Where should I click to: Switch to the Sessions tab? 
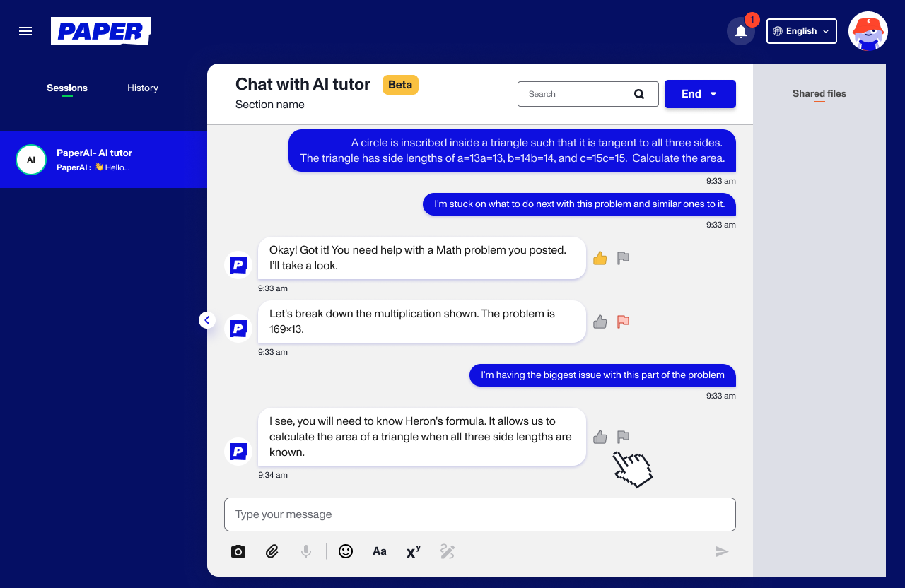pyautogui.click(x=67, y=88)
